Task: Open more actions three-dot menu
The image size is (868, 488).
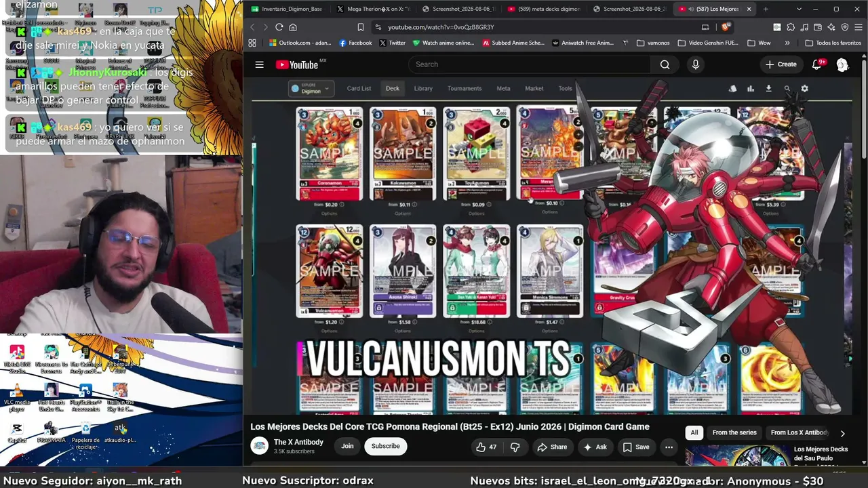Action: (669, 447)
